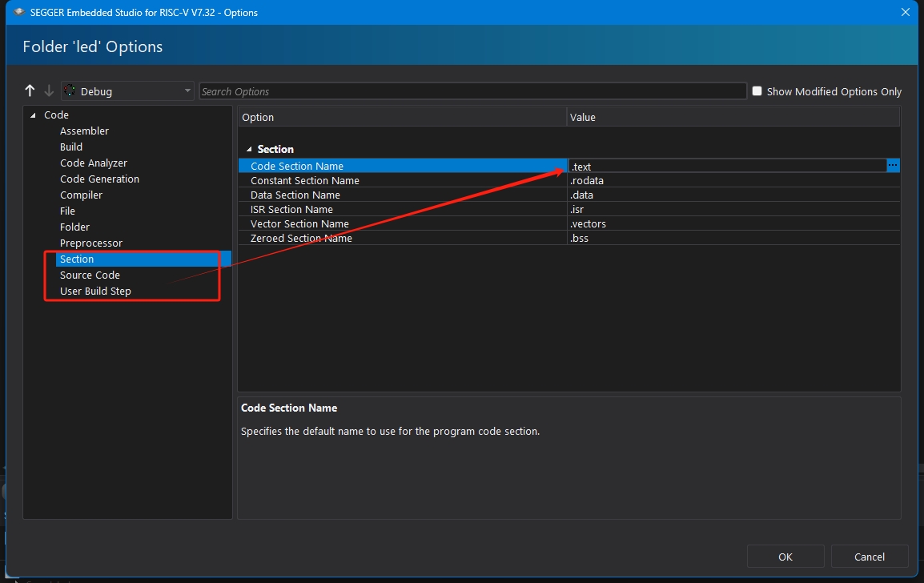
Task: Click the Value column header
Action: point(733,117)
